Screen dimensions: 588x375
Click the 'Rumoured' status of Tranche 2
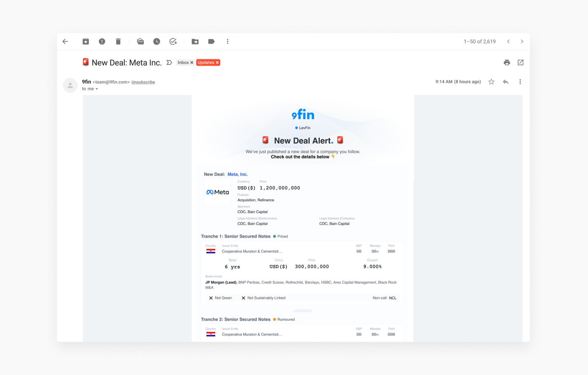pos(284,320)
